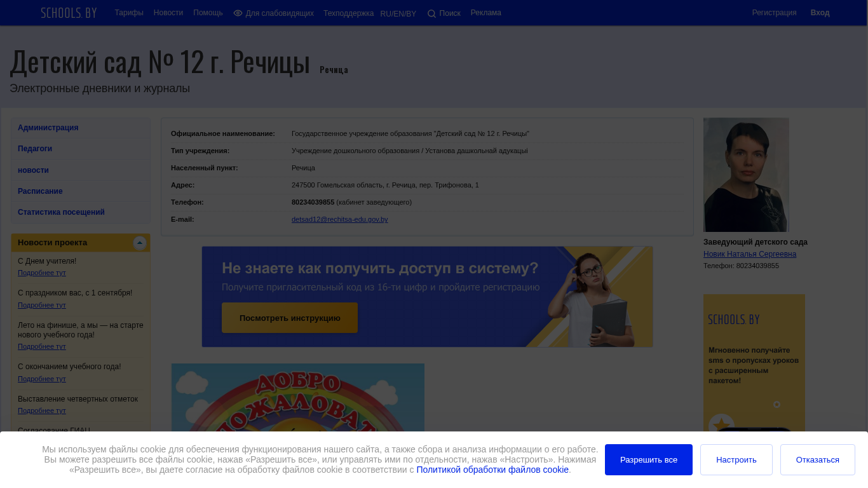This screenshot has height=488, width=868.
Task: Open the Реклама header link
Action: (486, 13)
